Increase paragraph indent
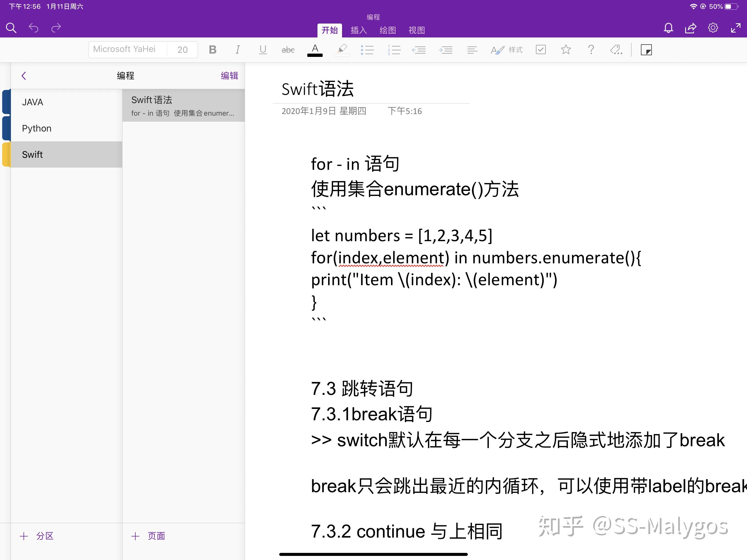The image size is (747, 560). pyautogui.click(x=445, y=50)
